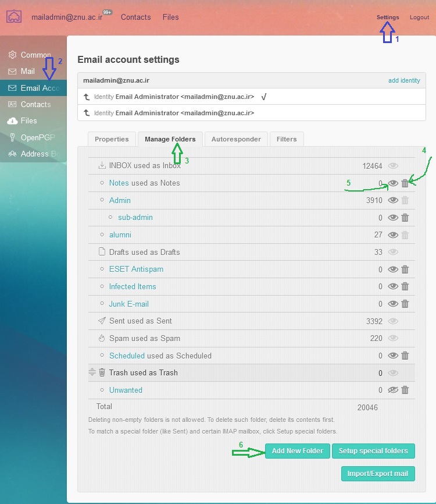Open Files cloud icon in sidebar
The height and width of the screenshot is (504, 436).
[x=12, y=121]
